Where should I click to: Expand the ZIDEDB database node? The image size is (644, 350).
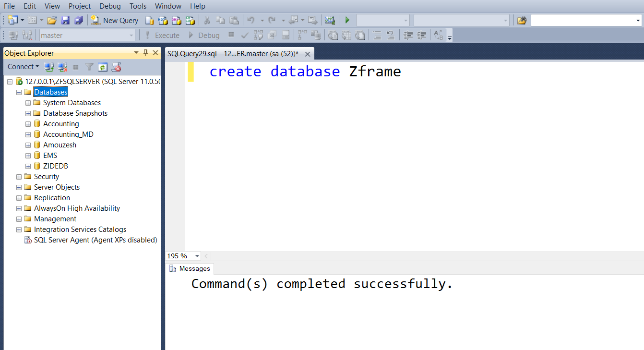pyautogui.click(x=28, y=166)
